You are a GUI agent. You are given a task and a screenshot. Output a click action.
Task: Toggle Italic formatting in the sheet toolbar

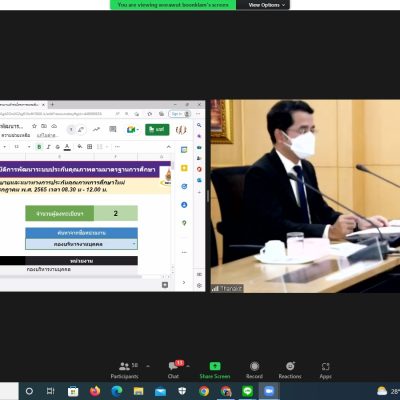(x=49, y=147)
